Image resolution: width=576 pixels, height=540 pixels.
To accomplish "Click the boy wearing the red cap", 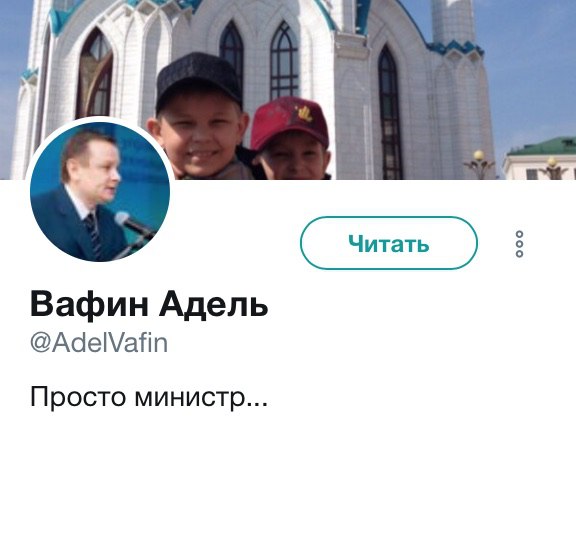I will [x=291, y=140].
